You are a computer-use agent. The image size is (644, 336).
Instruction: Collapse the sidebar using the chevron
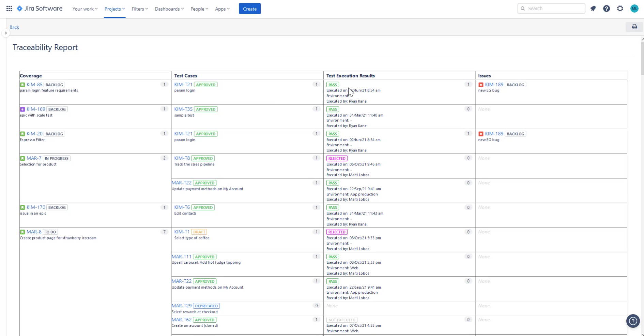[6, 33]
